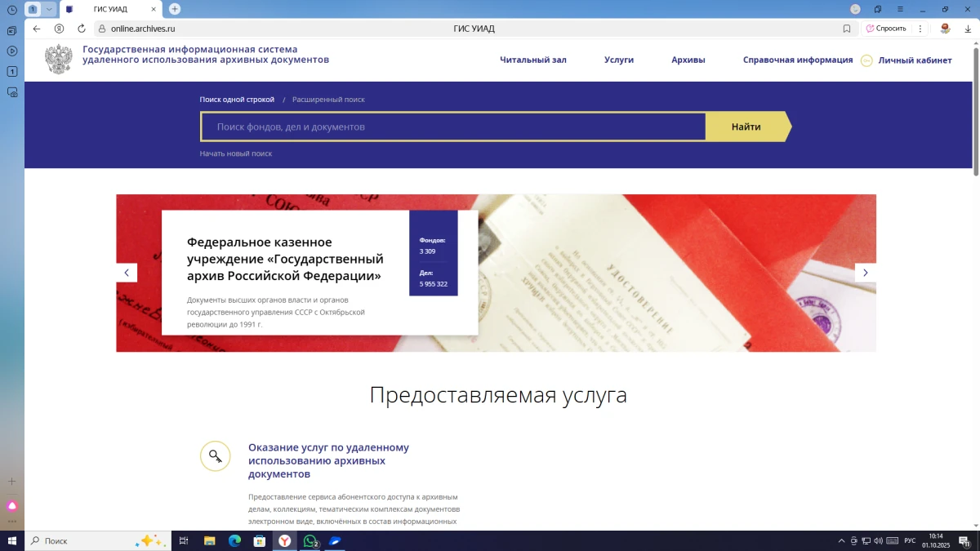Click the Начать новый поиск link

coord(236,153)
